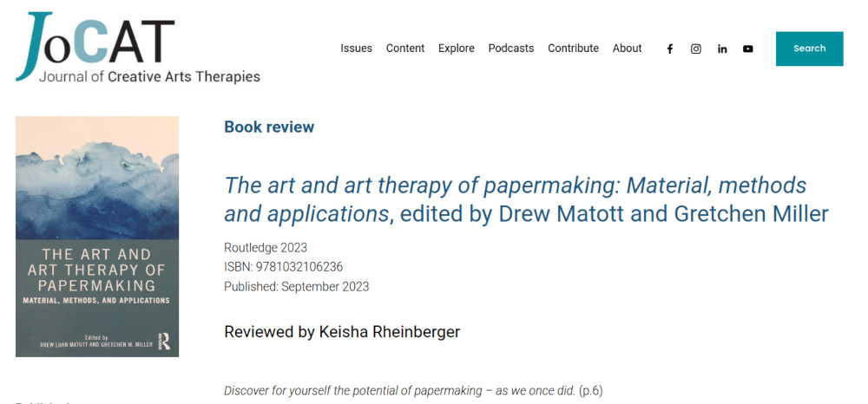Open the Content menu
This screenshot has height=404, width=868.
[405, 49]
